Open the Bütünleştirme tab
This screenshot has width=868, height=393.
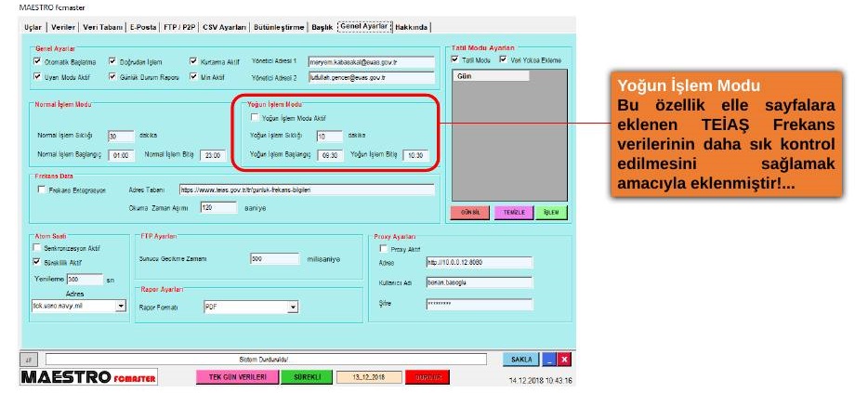tap(279, 27)
